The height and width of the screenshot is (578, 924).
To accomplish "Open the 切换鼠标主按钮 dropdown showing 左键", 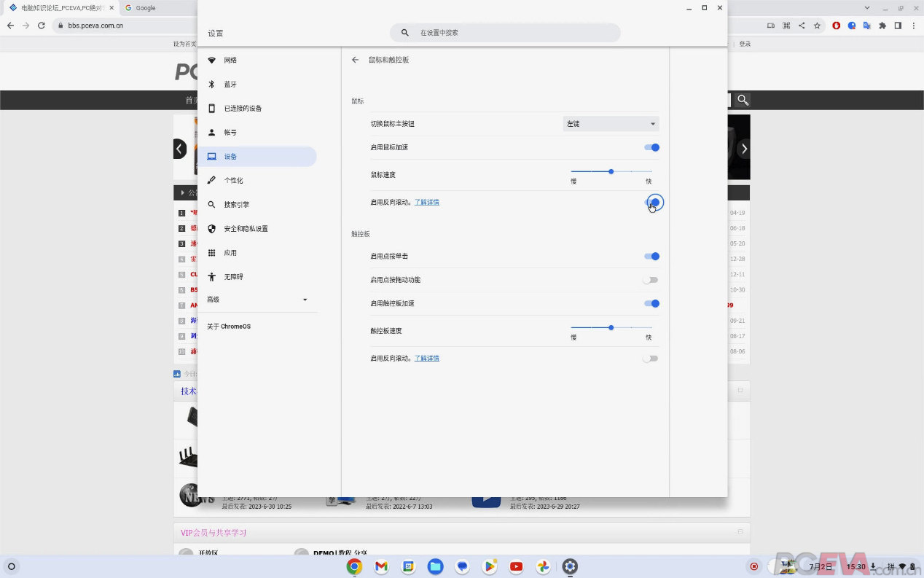I will (610, 123).
